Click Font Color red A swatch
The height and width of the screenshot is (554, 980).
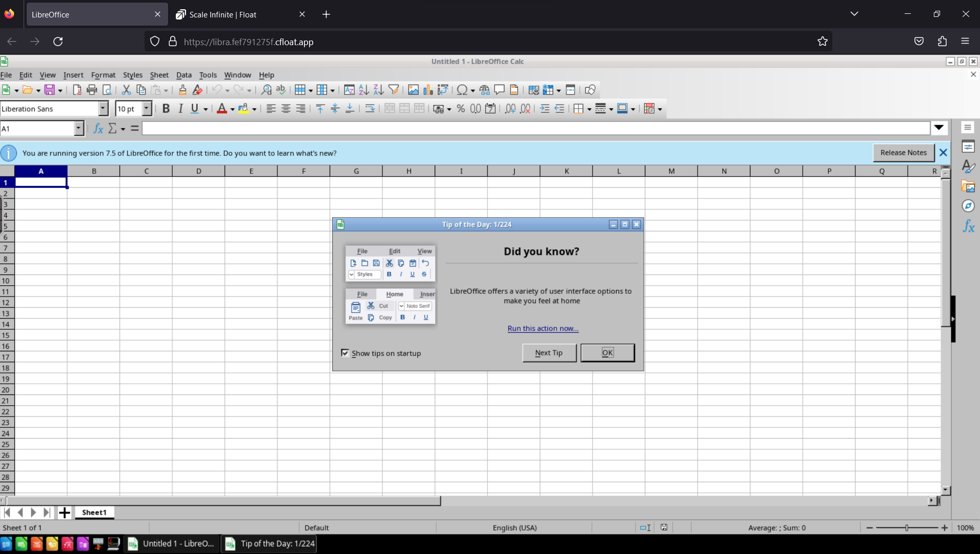coord(221,109)
